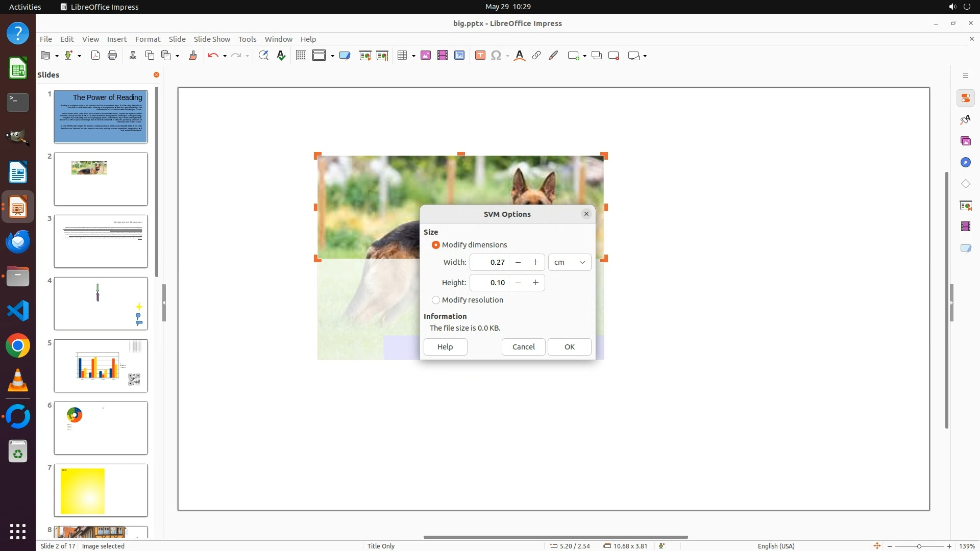This screenshot has height=551, width=980.
Task: Increase Width using the plus stepper
Action: (535, 262)
